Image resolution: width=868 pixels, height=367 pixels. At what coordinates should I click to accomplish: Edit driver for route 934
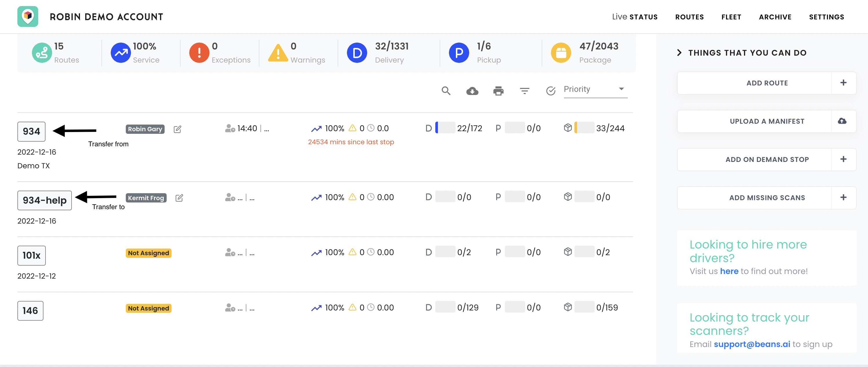point(177,129)
